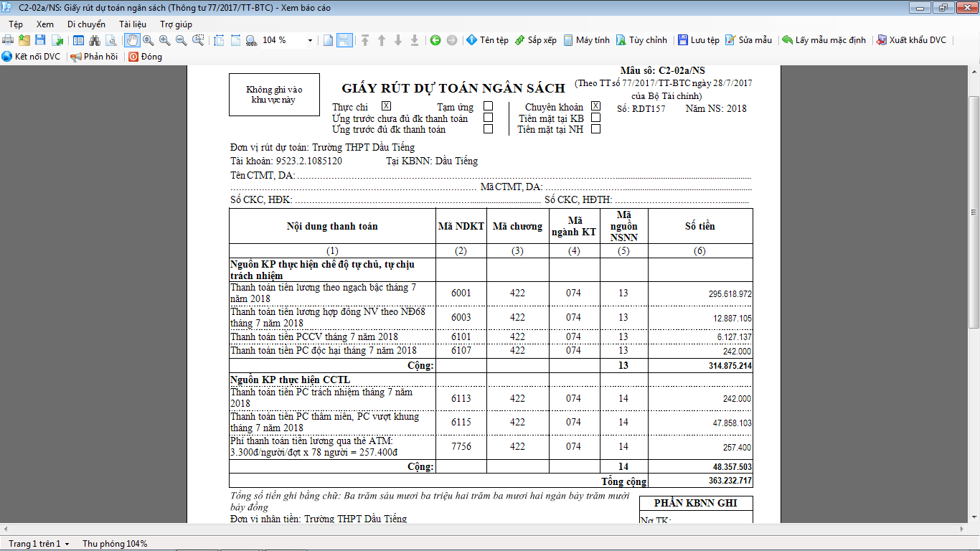Toggle the document map panel icon
The height and width of the screenshot is (551, 980).
(x=78, y=40)
